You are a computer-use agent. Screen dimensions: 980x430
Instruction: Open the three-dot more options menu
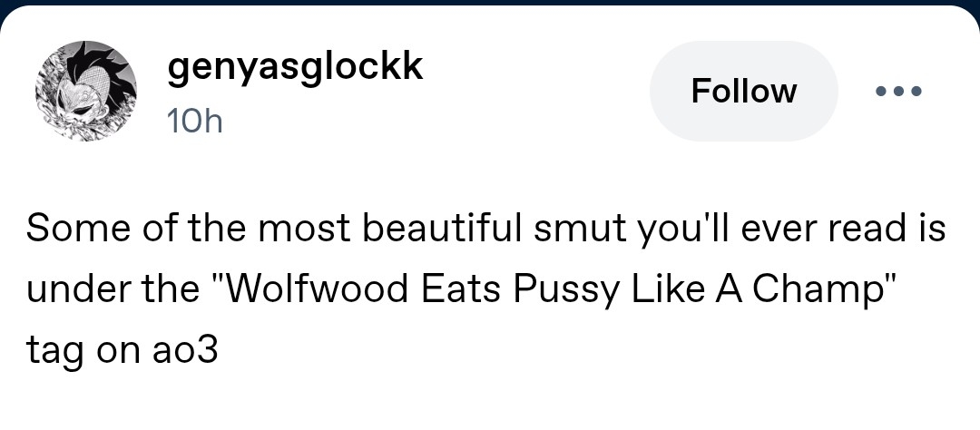(898, 92)
